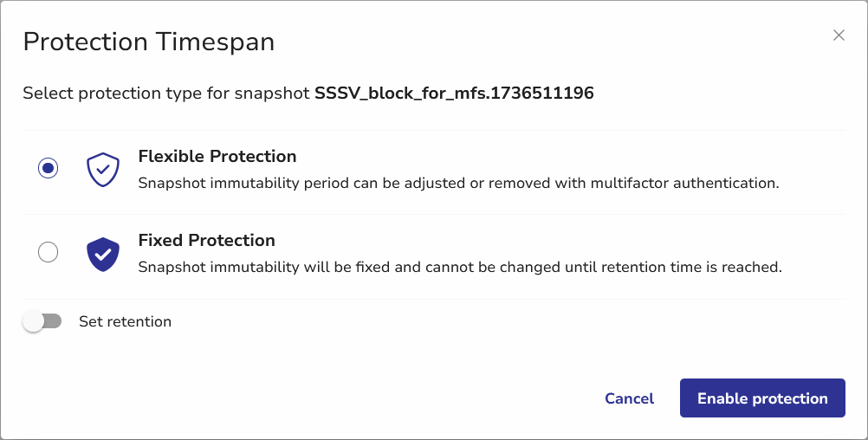
Task: Click the solid Fixed Protection shield icon
Action: (103, 254)
